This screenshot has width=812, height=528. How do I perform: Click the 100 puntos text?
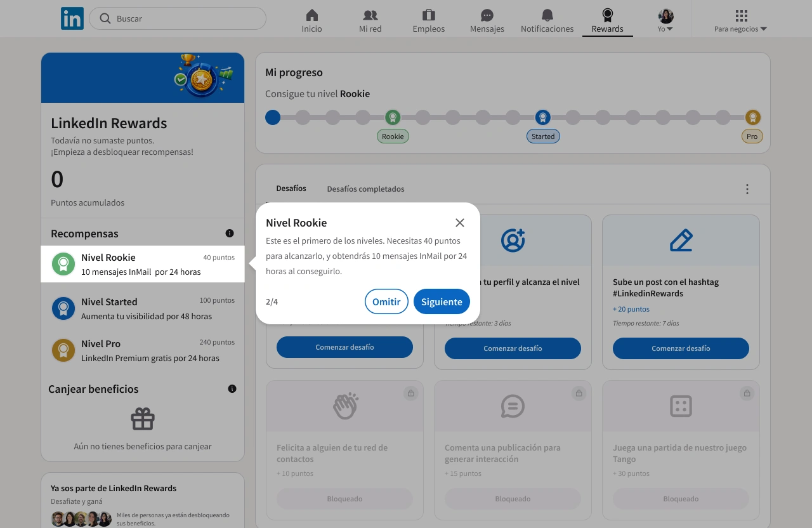217,300
